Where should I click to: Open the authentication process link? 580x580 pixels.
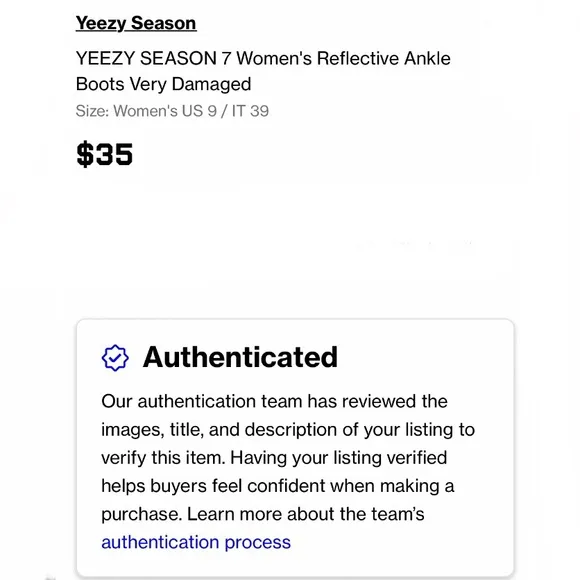(x=196, y=542)
